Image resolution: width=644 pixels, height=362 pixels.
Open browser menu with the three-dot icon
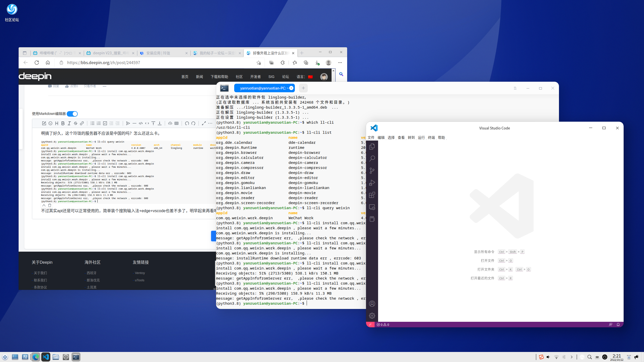click(x=340, y=63)
